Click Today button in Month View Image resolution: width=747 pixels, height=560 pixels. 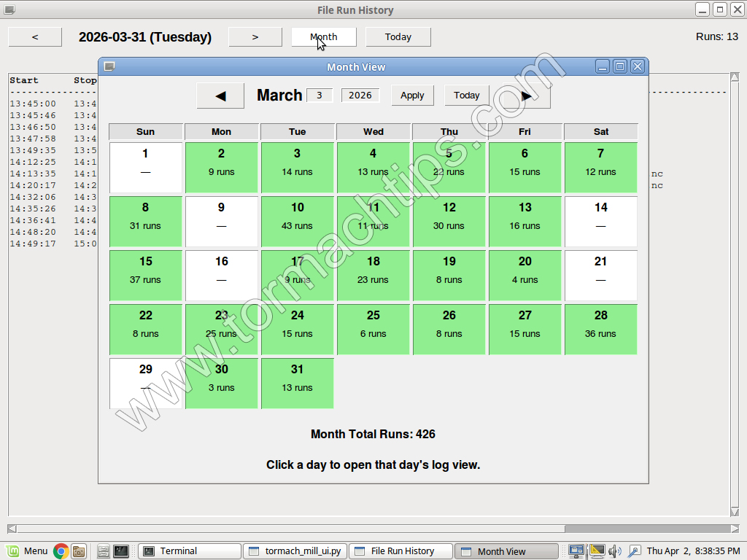(x=466, y=96)
